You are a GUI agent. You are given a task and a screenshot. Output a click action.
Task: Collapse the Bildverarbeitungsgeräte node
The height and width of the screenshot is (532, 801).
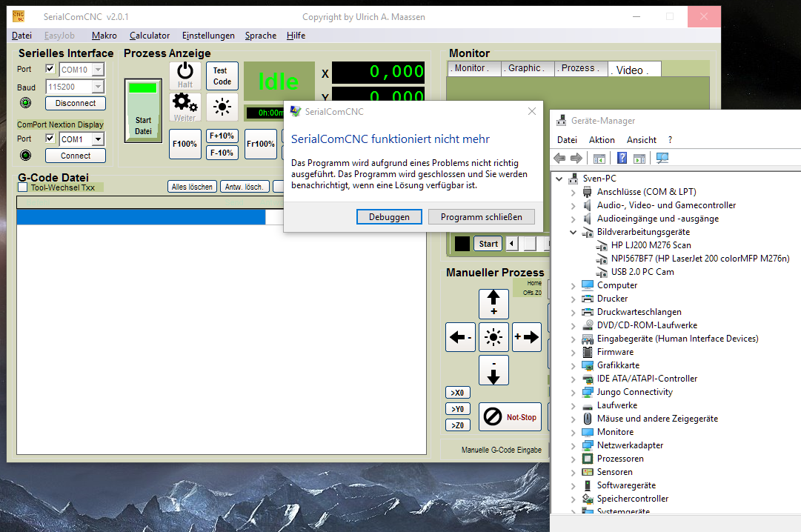pos(574,232)
